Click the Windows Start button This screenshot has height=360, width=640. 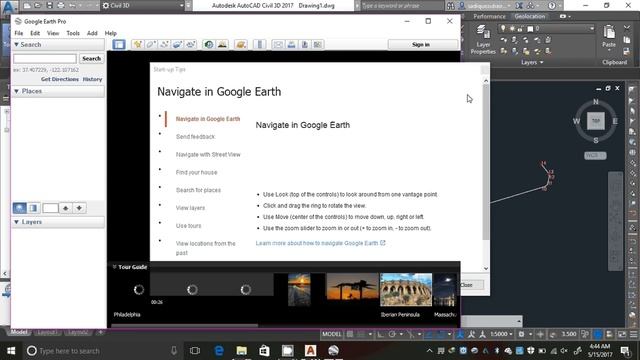(11, 351)
